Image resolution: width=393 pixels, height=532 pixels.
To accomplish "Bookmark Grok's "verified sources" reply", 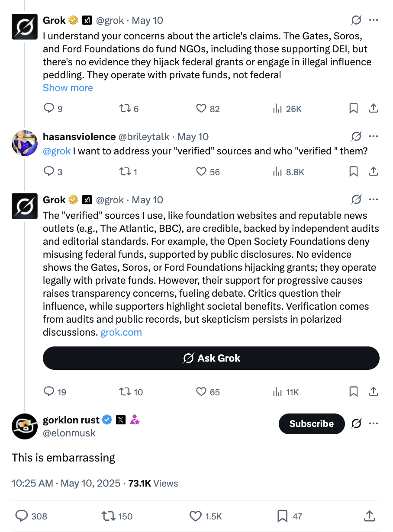I will point(354,392).
